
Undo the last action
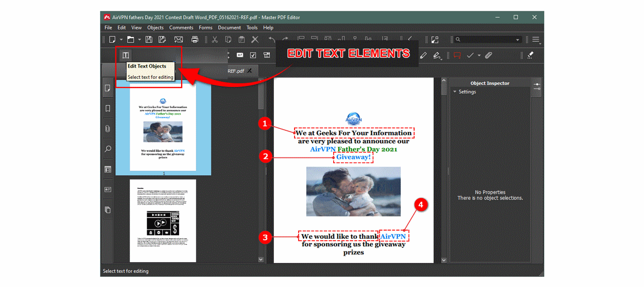point(272,40)
